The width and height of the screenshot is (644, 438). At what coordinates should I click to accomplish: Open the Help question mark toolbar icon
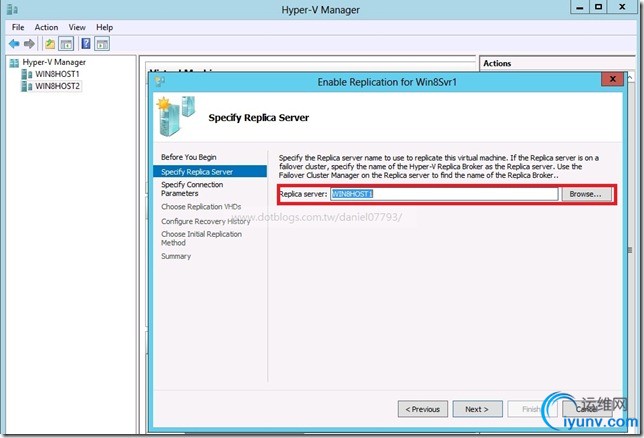[86, 44]
